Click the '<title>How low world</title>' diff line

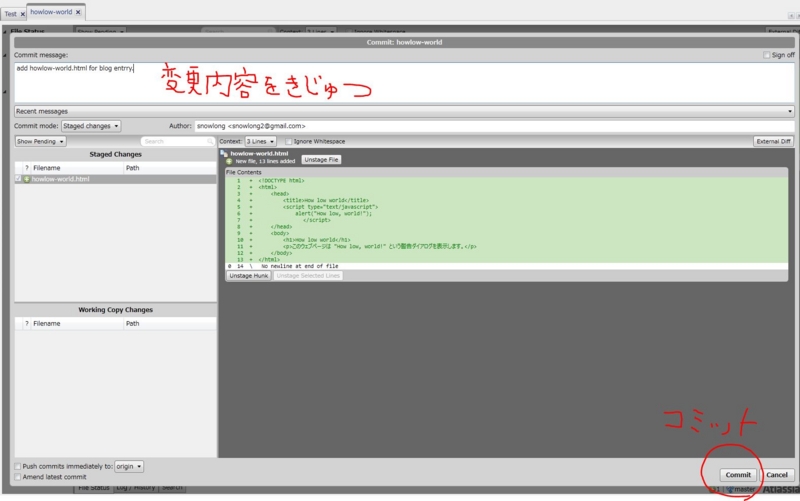click(x=326, y=201)
